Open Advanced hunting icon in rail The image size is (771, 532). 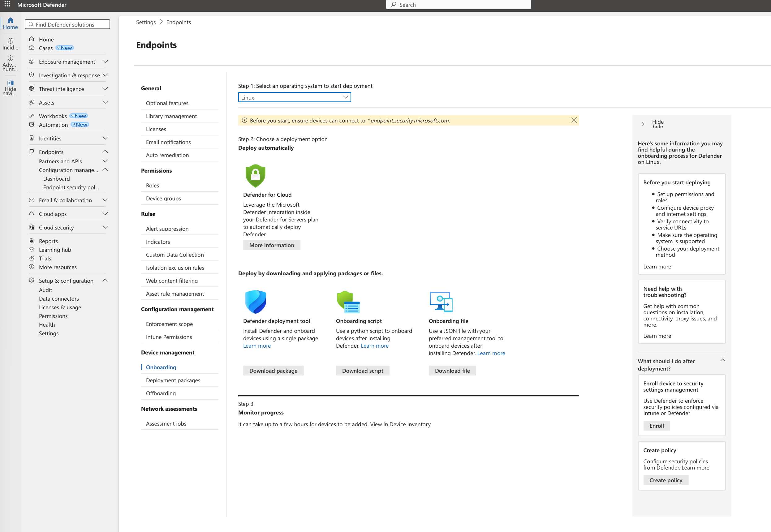[x=10, y=58]
